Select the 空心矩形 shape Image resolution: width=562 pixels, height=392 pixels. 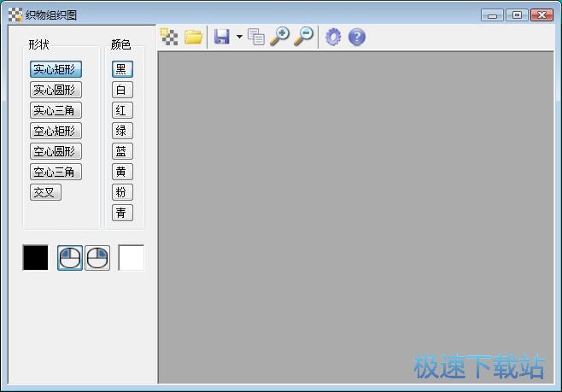[x=56, y=131]
